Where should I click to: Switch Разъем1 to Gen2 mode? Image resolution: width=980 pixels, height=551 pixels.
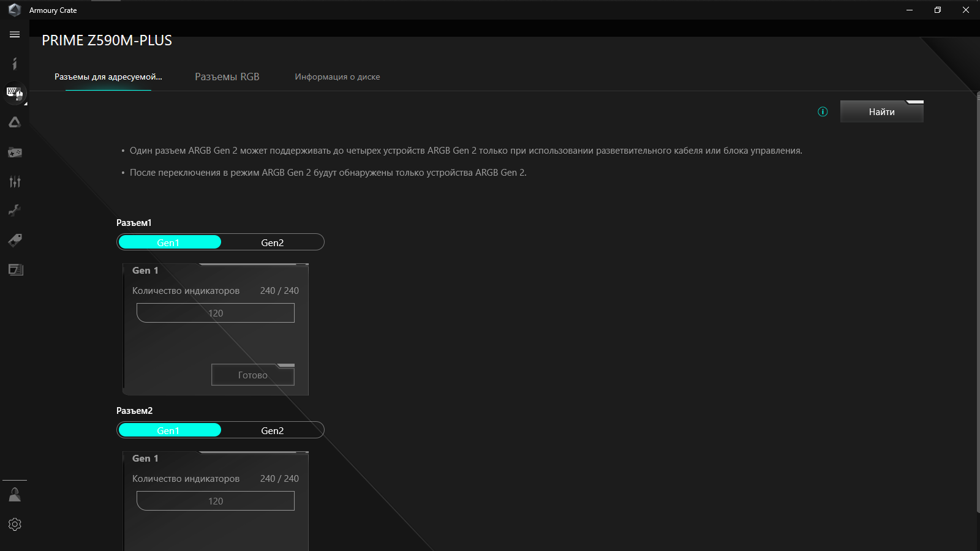pos(273,242)
